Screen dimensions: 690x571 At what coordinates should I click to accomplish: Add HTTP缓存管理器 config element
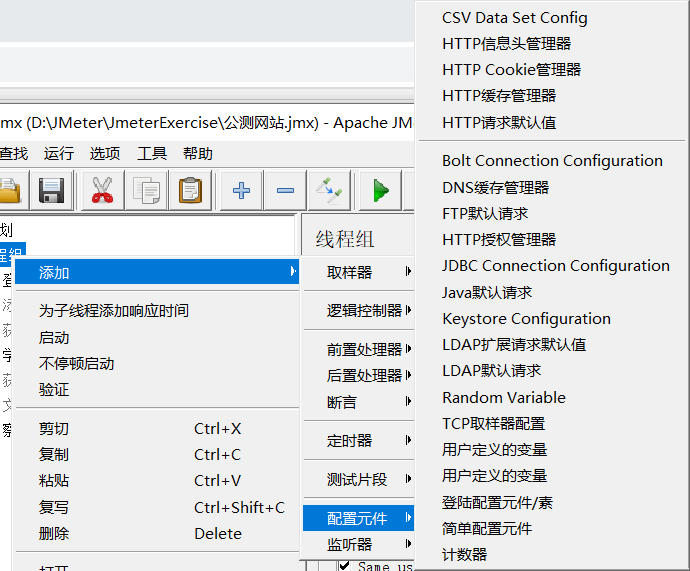(552, 95)
